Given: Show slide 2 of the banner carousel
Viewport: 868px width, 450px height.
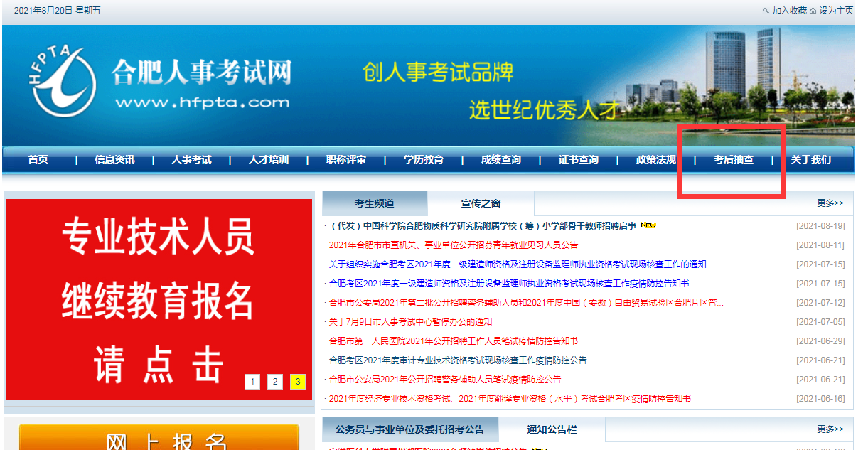Looking at the screenshot, I should [x=275, y=382].
